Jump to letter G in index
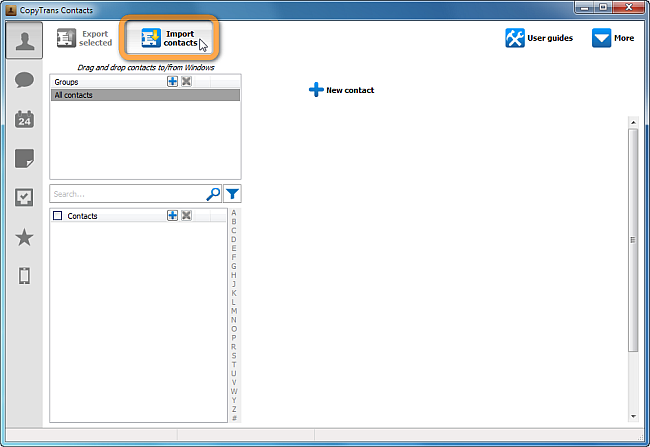Image resolution: width=650 pixels, height=447 pixels. click(x=234, y=266)
